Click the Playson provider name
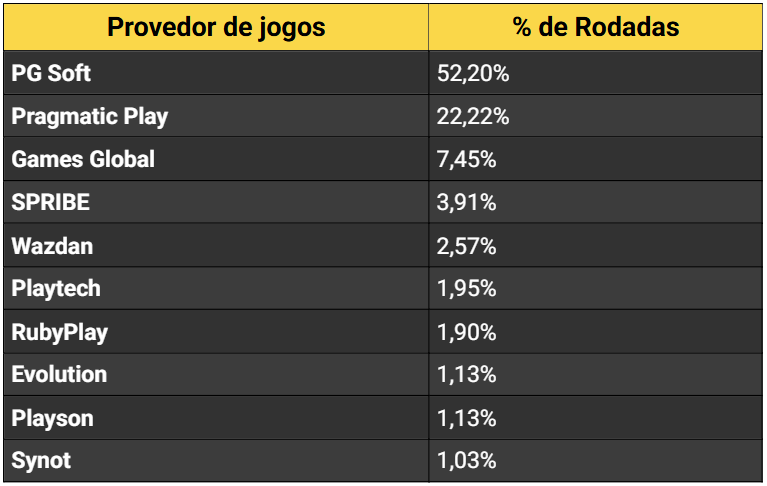Viewport: 767px width, 486px height. [52, 418]
